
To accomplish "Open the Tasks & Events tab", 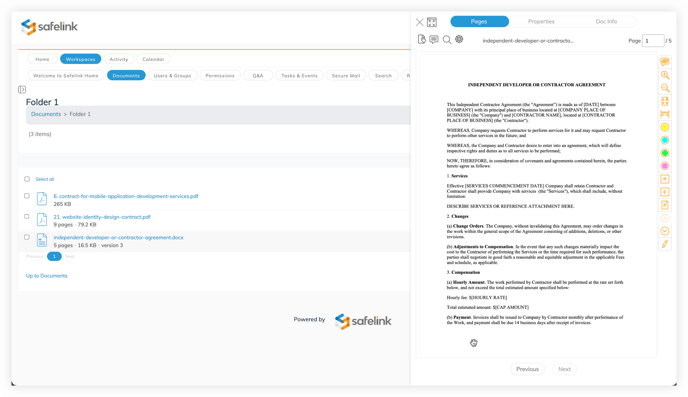I will pos(300,76).
